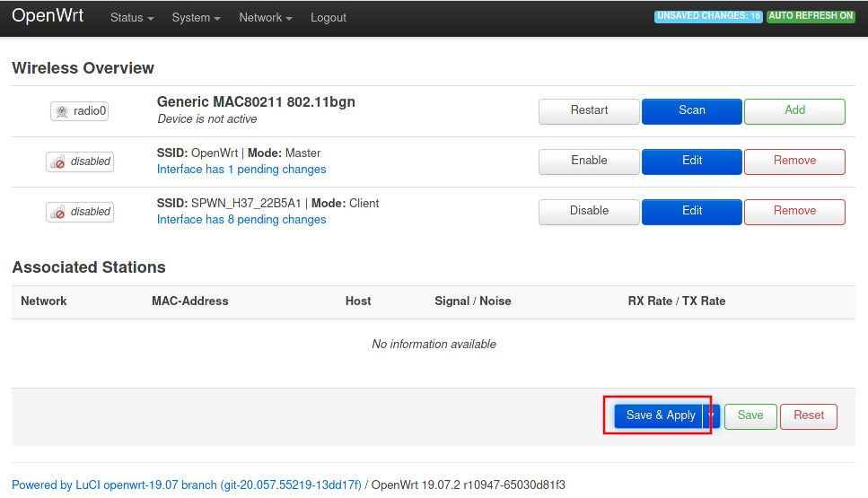
Task: Go to the OpenWrt home brand link
Action: [48, 15]
